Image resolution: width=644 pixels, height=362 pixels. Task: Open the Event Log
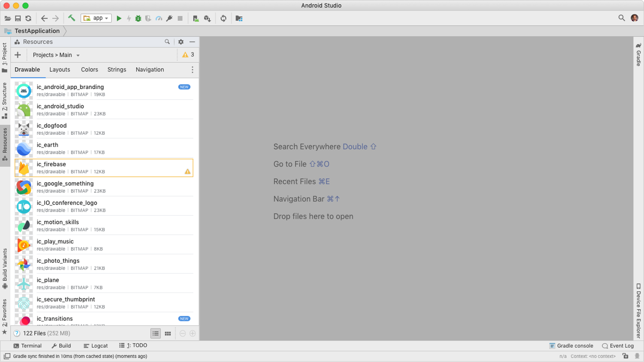pos(618,346)
